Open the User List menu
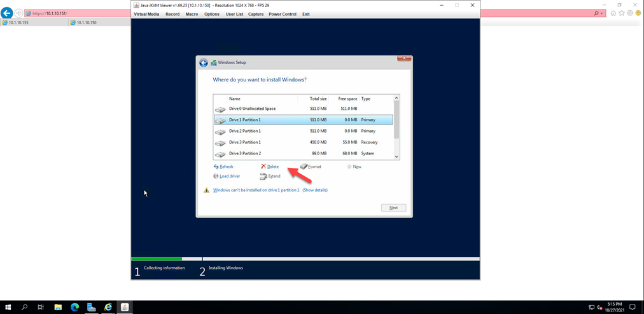 point(235,14)
